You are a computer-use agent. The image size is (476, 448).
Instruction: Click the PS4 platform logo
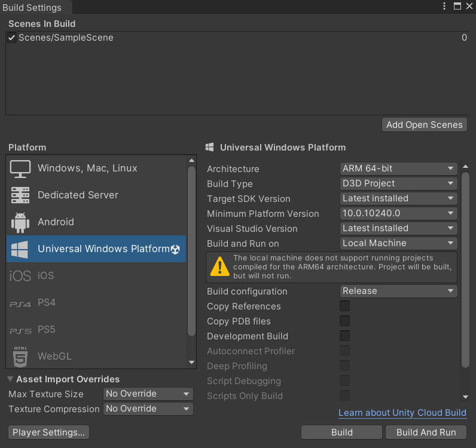20,304
